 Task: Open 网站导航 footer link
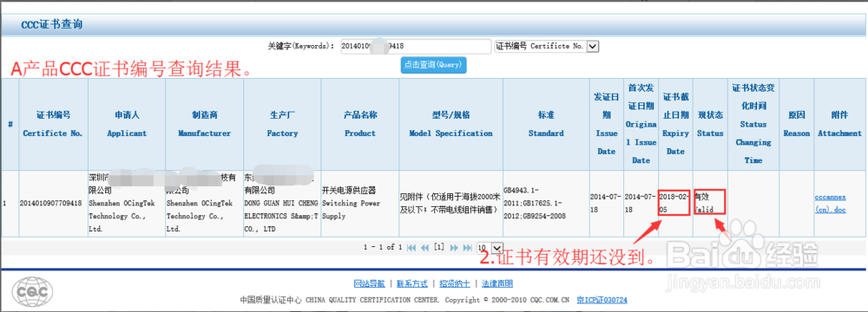point(369,283)
